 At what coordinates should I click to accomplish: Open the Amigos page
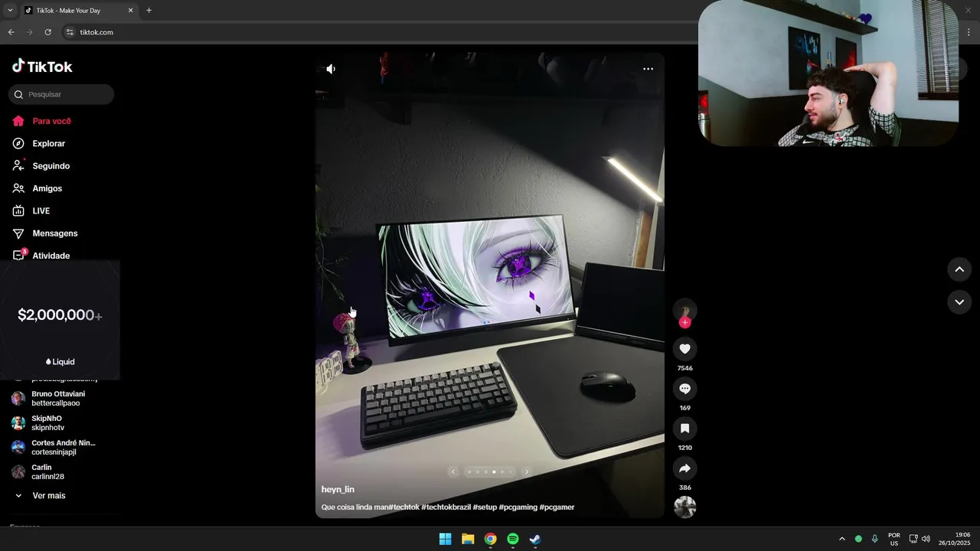click(38, 188)
